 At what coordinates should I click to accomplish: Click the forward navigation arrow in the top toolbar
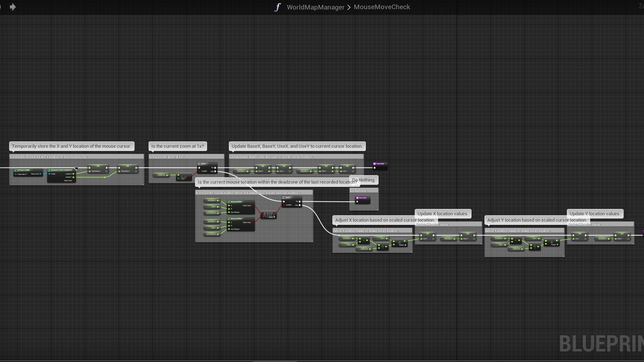[x=13, y=7]
